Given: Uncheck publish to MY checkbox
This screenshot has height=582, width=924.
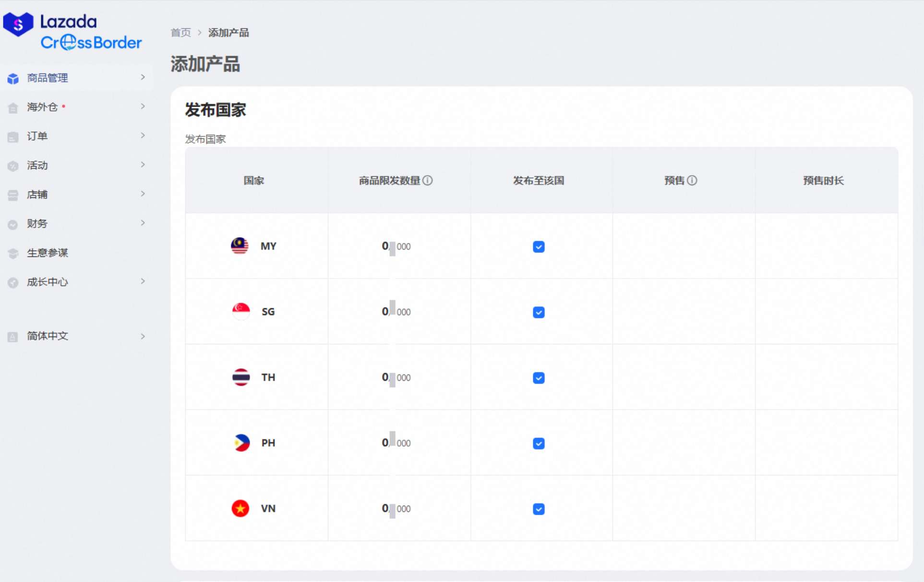Looking at the screenshot, I should [539, 247].
